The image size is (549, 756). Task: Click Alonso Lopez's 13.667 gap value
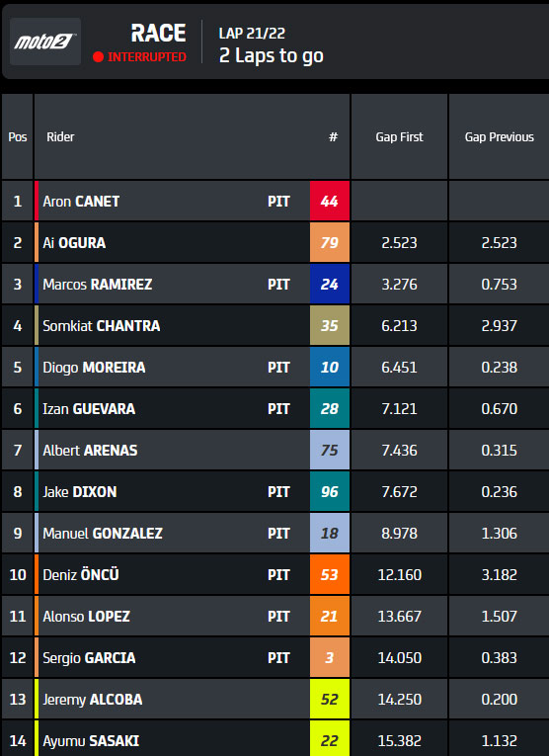pos(400,617)
